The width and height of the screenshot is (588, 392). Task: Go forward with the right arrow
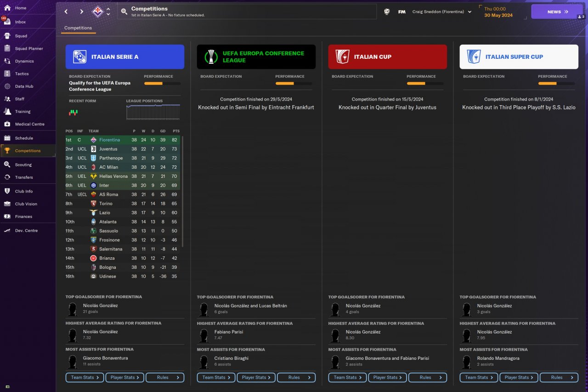click(82, 11)
